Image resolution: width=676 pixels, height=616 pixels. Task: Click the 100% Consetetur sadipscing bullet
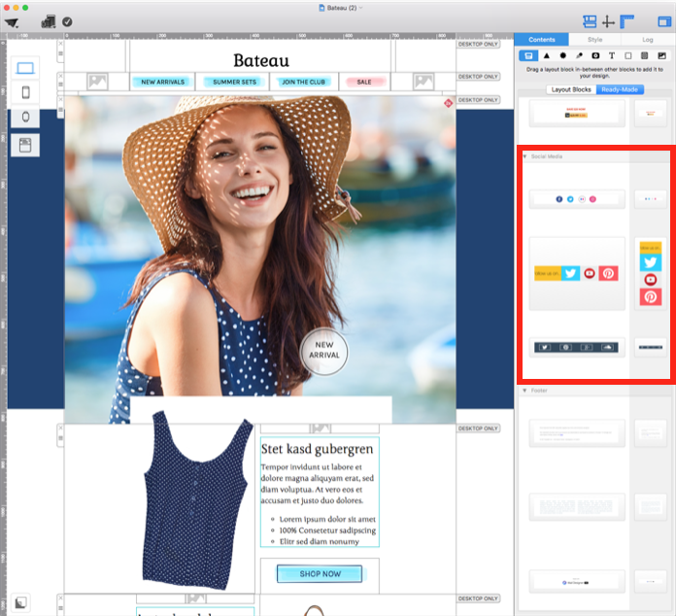pyautogui.click(x=327, y=530)
